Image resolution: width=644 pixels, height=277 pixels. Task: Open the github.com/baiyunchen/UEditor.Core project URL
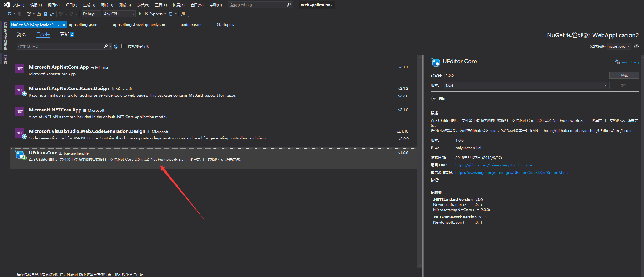[494, 165]
